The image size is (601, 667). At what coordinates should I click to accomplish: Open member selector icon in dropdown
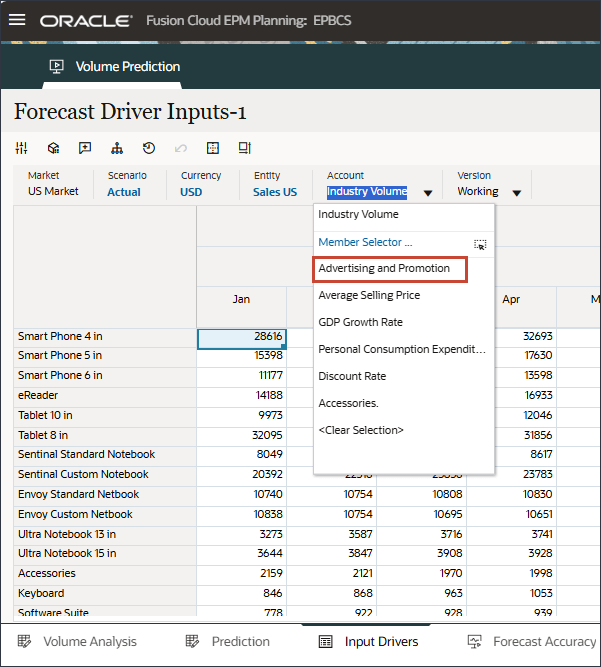pos(480,243)
